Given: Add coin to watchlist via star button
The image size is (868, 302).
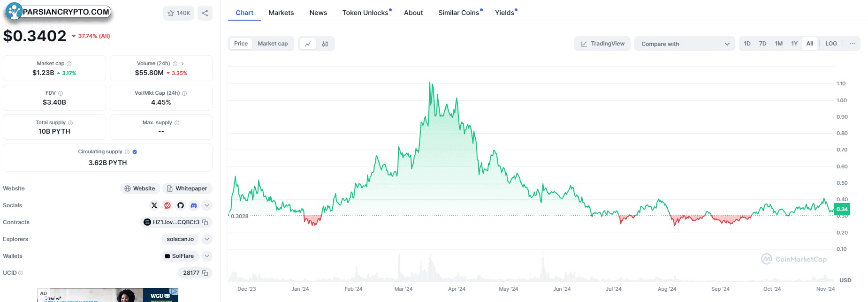Looking at the screenshot, I should 178,13.
